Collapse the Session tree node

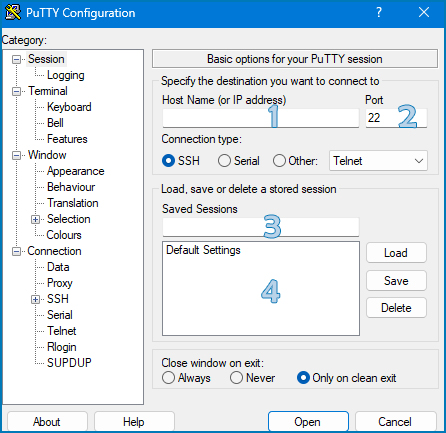click(x=16, y=60)
